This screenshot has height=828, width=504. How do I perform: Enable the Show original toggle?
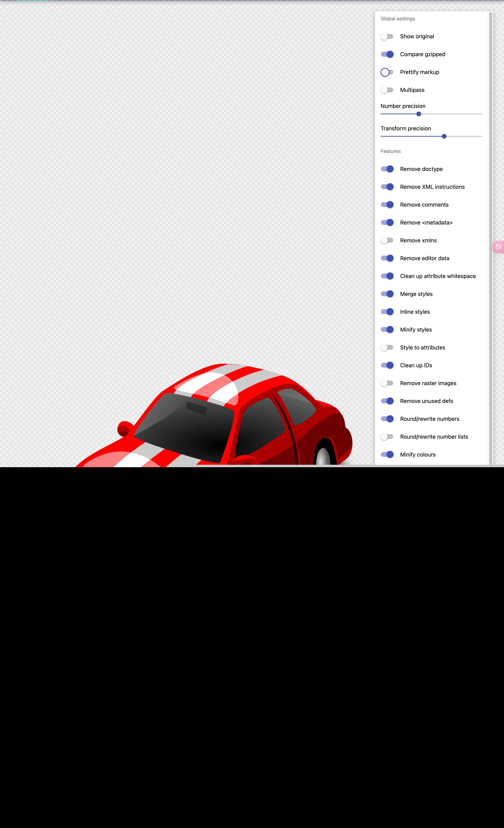click(387, 36)
